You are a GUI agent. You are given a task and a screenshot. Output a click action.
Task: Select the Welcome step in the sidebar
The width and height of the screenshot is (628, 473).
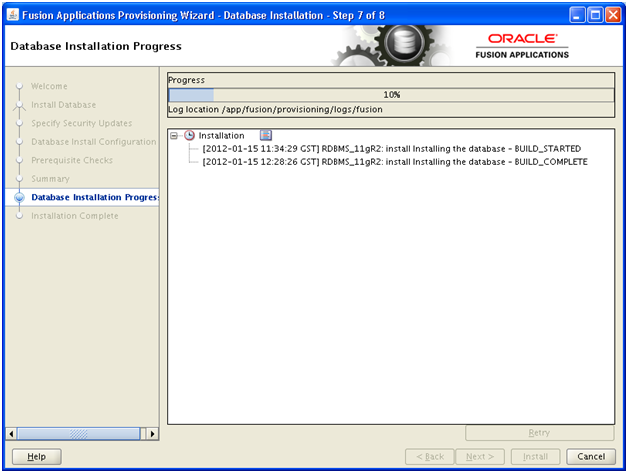49,86
